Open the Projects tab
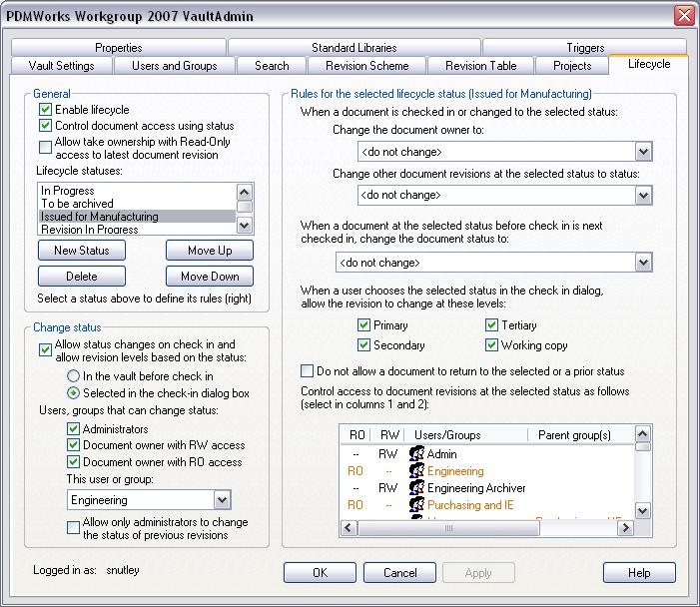700x607 pixels. tap(572, 66)
